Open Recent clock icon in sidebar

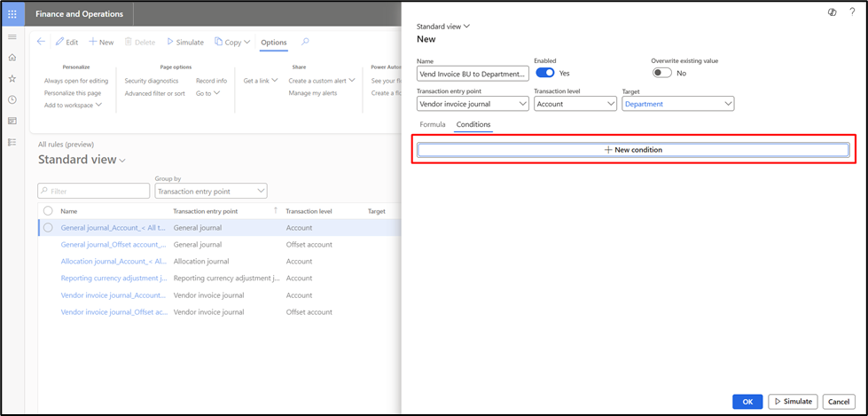(12, 99)
